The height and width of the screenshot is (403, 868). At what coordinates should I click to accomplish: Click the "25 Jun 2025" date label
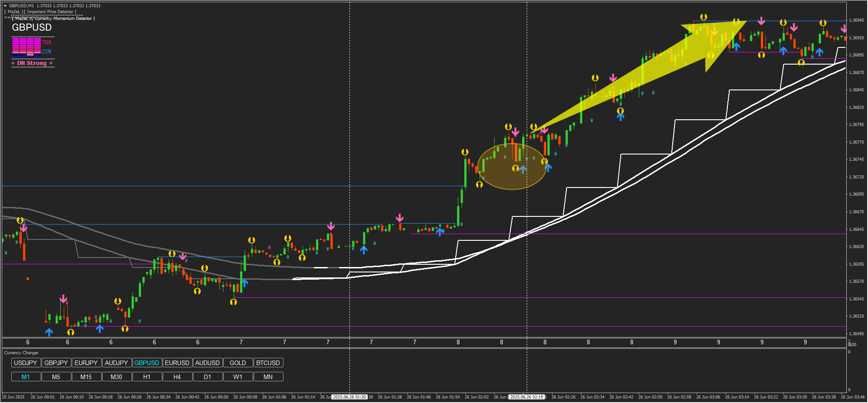click(x=14, y=397)
